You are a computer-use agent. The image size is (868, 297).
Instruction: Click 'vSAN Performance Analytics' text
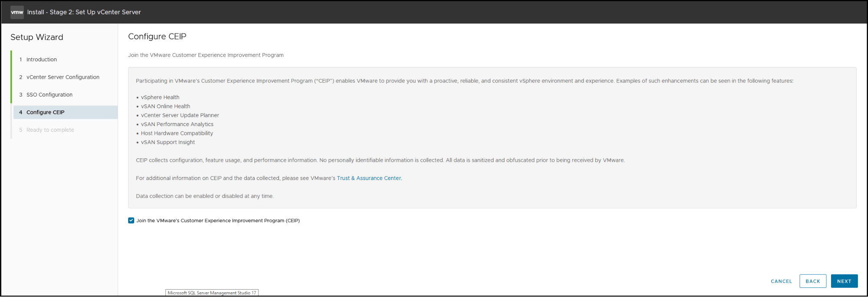tap(177, 124)
